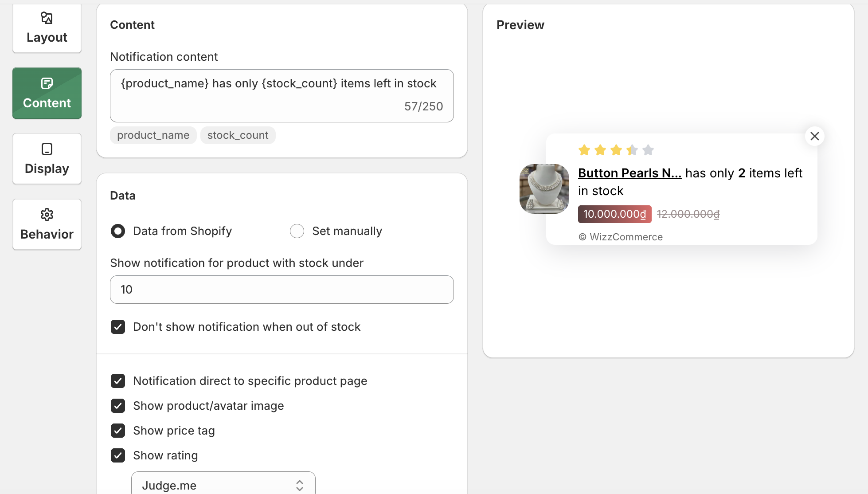Select the Set manually radio button
The height and width of the screenshot is (494, 868).
point(297,231)
